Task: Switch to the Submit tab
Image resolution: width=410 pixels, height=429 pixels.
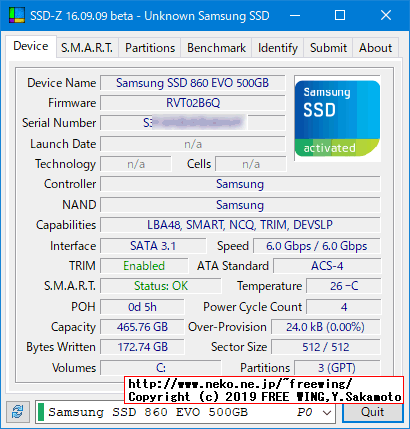Action: (x=328, y=48)
